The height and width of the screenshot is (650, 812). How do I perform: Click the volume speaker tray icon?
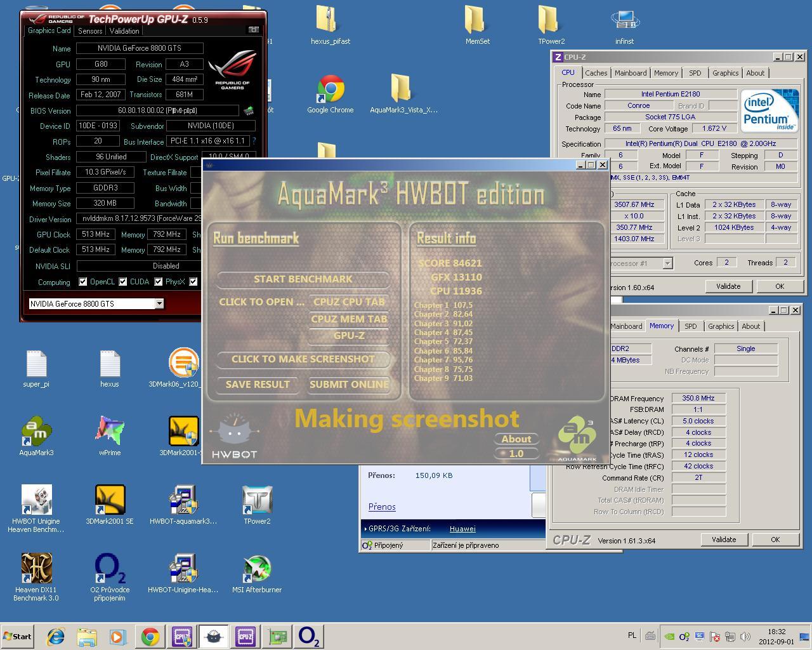point(745,637)
